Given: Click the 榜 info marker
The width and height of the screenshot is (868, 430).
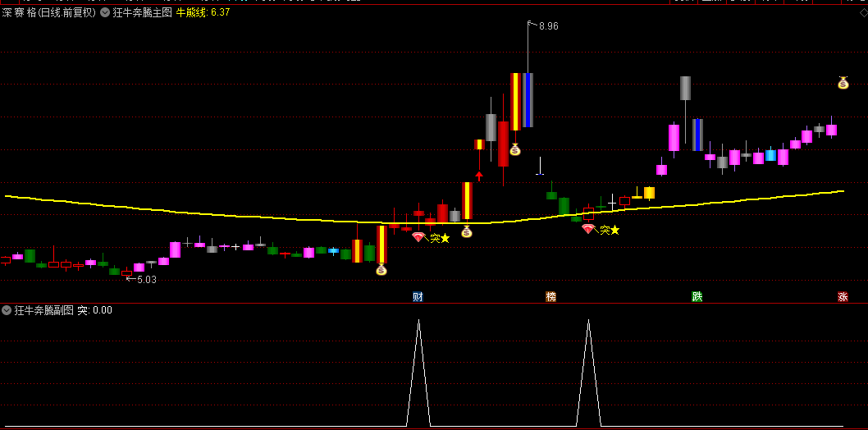Looking at the screenshot, I should (x=550, y=296).
